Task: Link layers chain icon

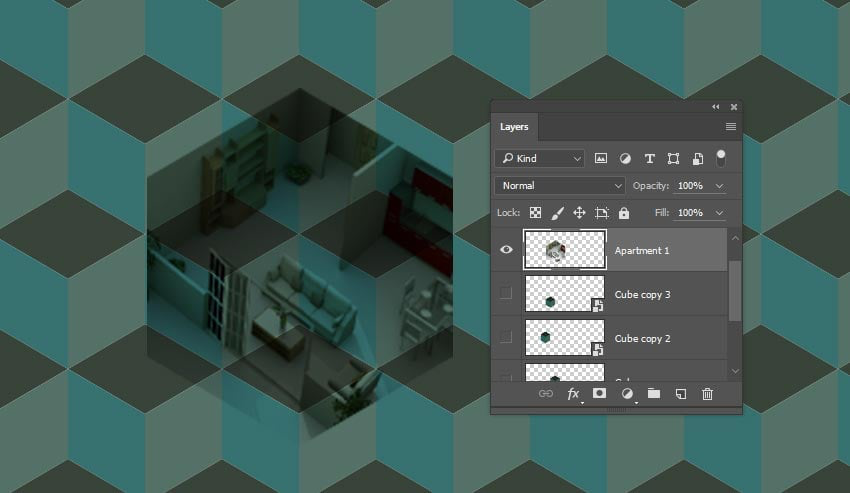Action: [546, 394]
